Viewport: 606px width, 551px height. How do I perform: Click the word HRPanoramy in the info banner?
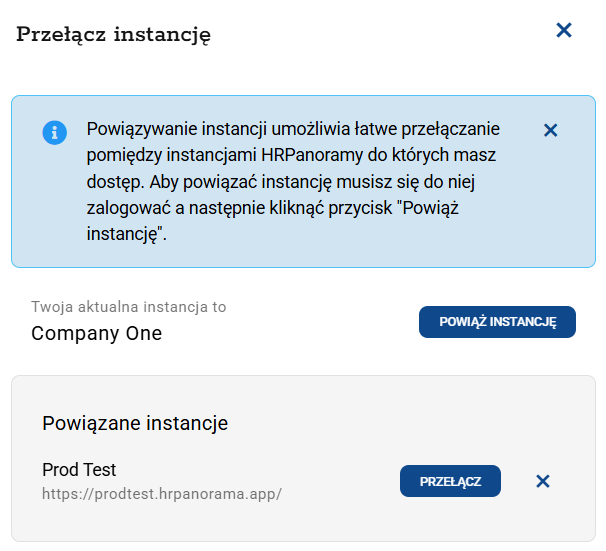(305, 156)
